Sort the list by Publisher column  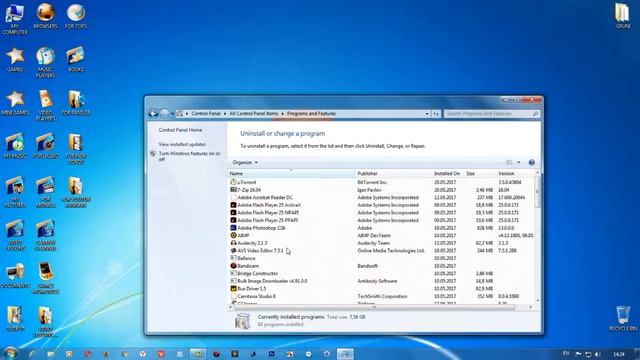tap(394, 173)
